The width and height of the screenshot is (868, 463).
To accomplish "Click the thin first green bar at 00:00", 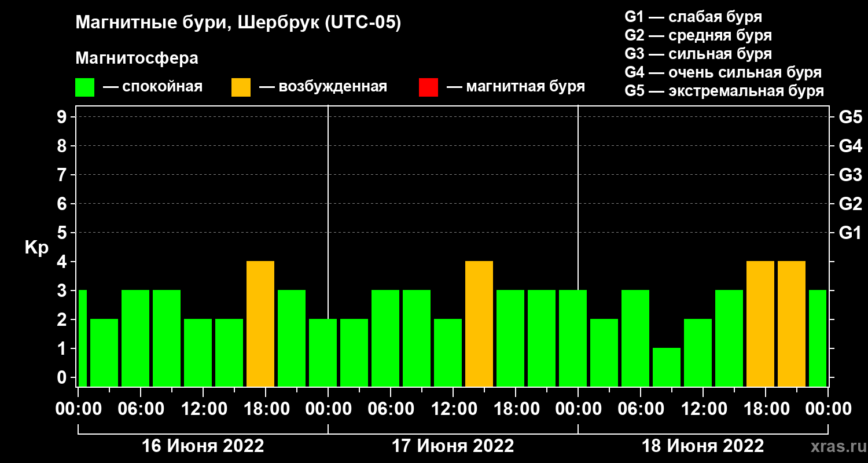I will (82, 338).
